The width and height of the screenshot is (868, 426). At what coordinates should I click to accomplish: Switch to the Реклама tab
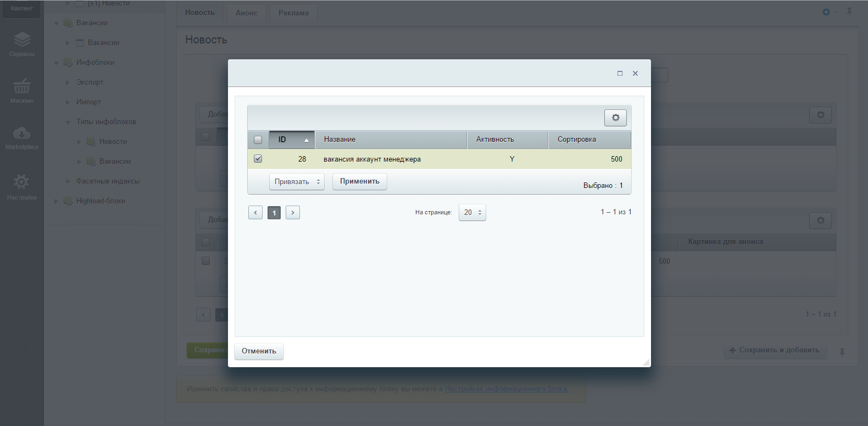click(x=293, y=13)
